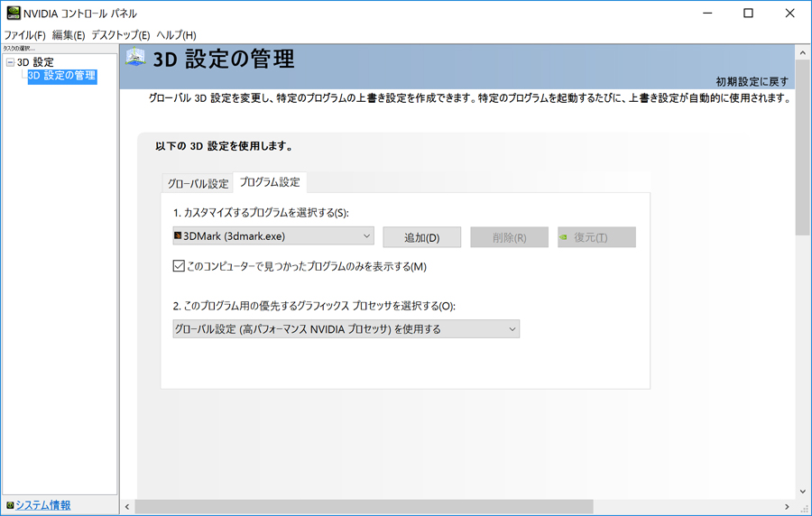Image resolution: width=812 pixels, height=516 pixels.
Task: Open the システム情報 link
Action: click(x=43, y=505)
